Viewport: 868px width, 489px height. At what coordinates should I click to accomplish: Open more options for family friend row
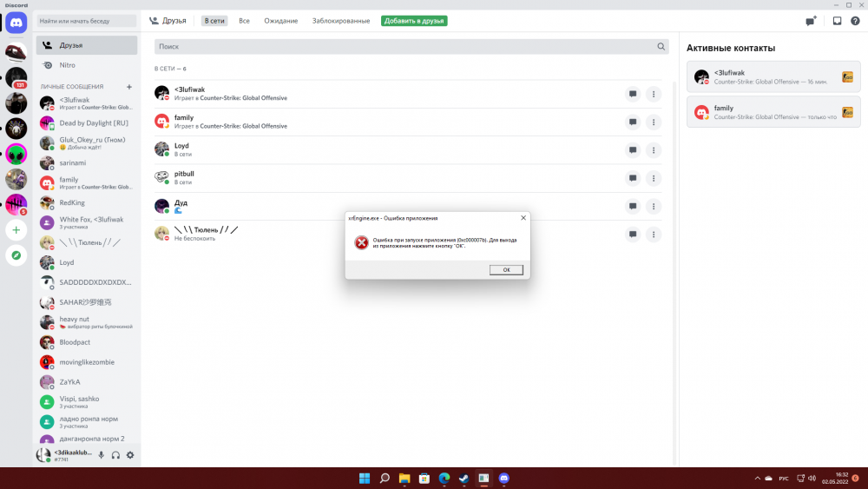tap(654, 122)
